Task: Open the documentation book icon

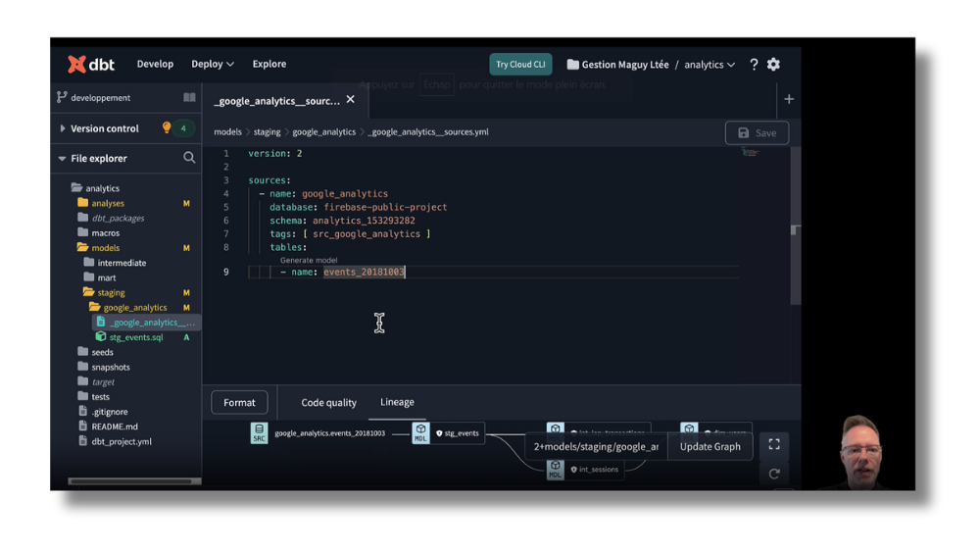Action: tap(189, 97)
